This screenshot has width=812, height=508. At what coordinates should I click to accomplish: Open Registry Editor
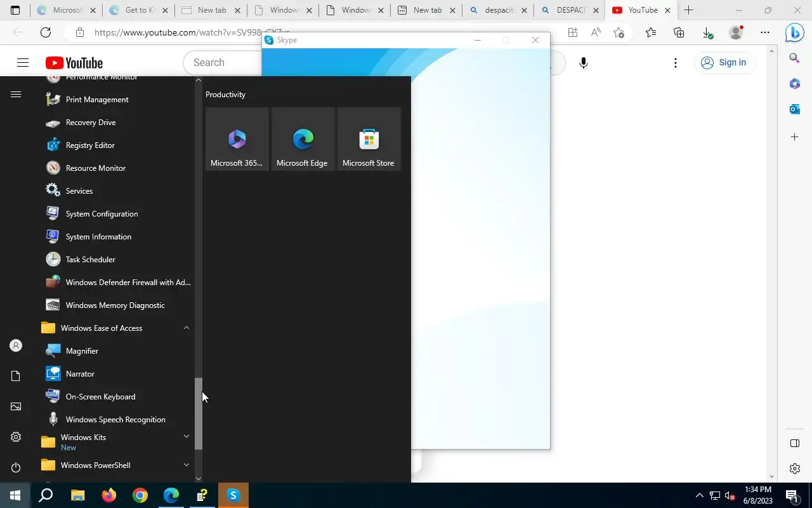click(x=117, y=145)
